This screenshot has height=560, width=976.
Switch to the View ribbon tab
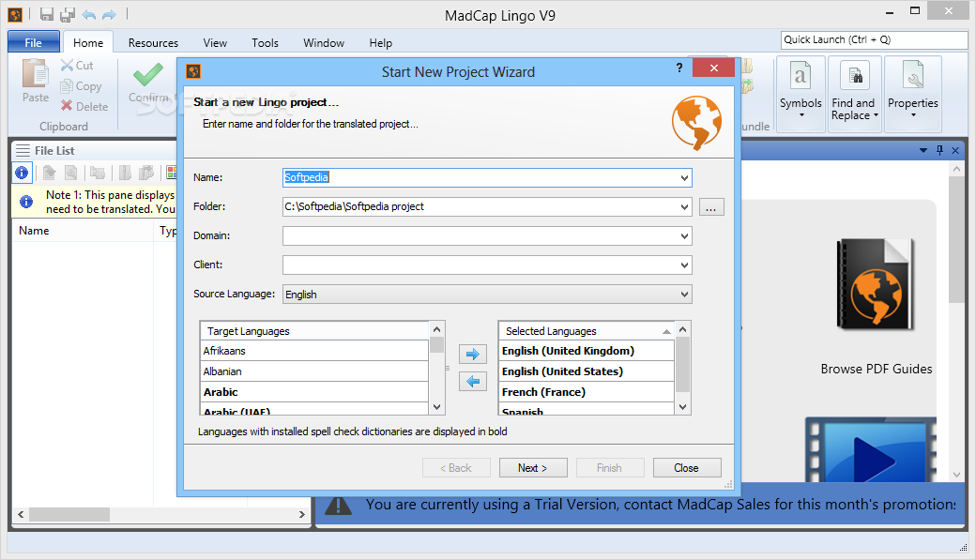point(215,43)
